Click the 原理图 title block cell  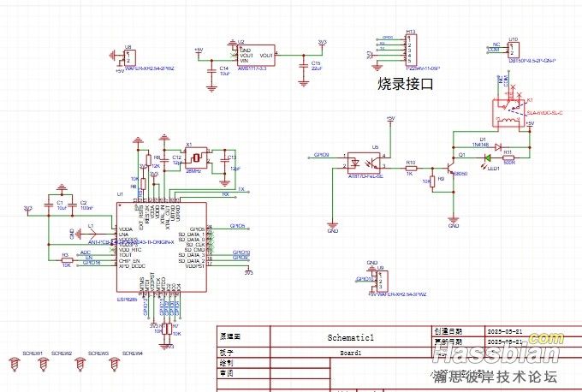[x=229, y=336]
